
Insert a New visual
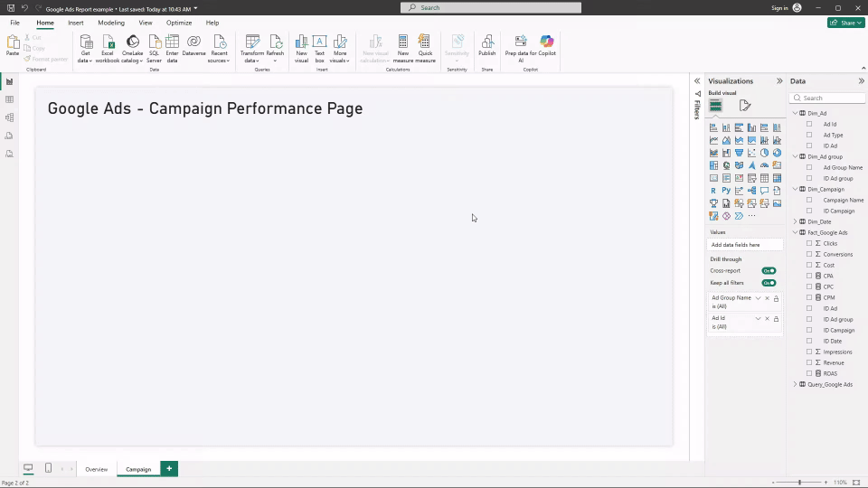[301, 49]
